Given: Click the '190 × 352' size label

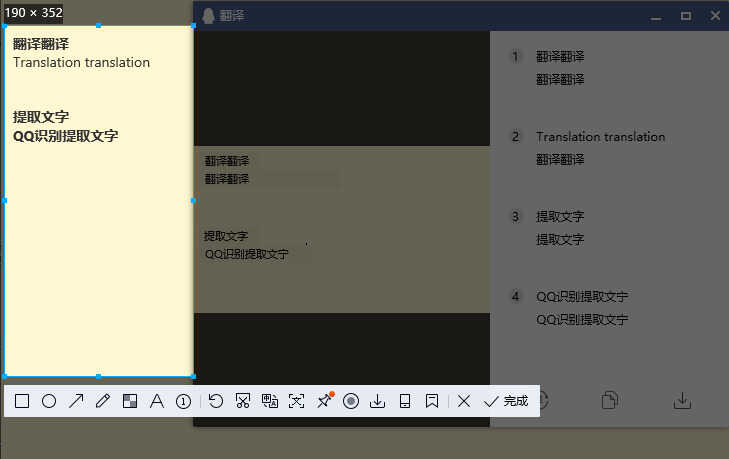Looking at the screenshot, I should point(33,13).
